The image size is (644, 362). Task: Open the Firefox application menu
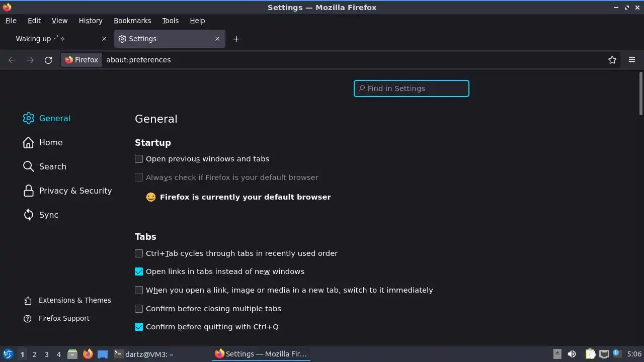click(x=632, y=60)
